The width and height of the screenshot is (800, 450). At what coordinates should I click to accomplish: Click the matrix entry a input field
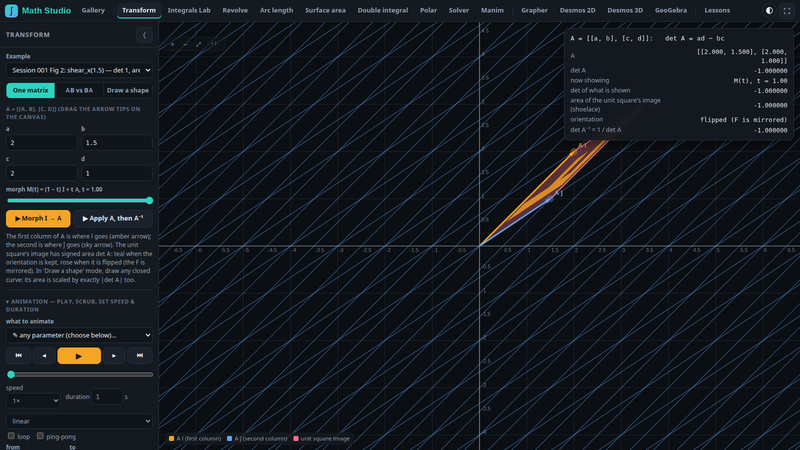pyautogui.click(x=41, y=142)
